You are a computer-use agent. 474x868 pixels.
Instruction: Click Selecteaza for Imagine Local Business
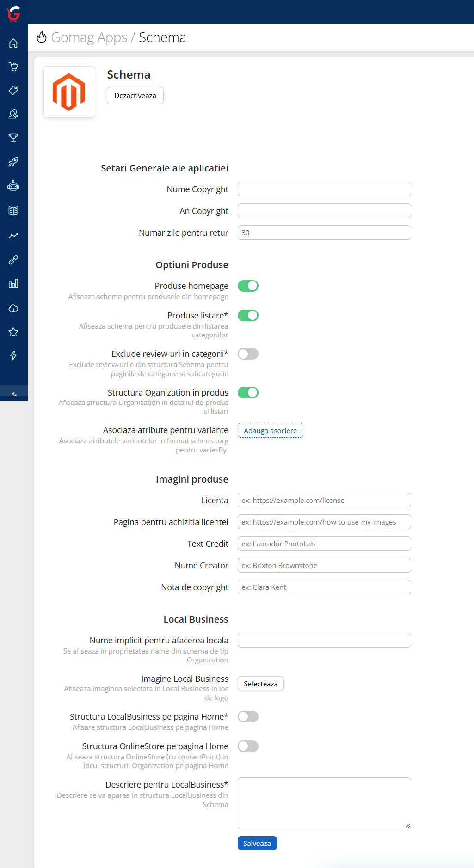261,684
